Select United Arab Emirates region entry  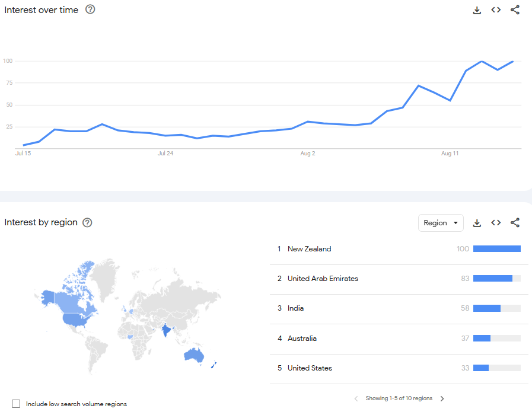[323, 279]
